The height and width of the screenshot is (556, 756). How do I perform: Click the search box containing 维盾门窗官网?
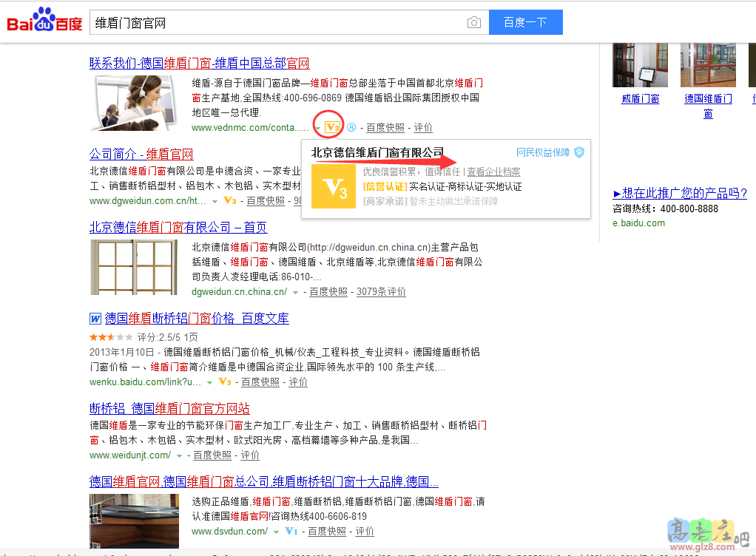[277, 23]
